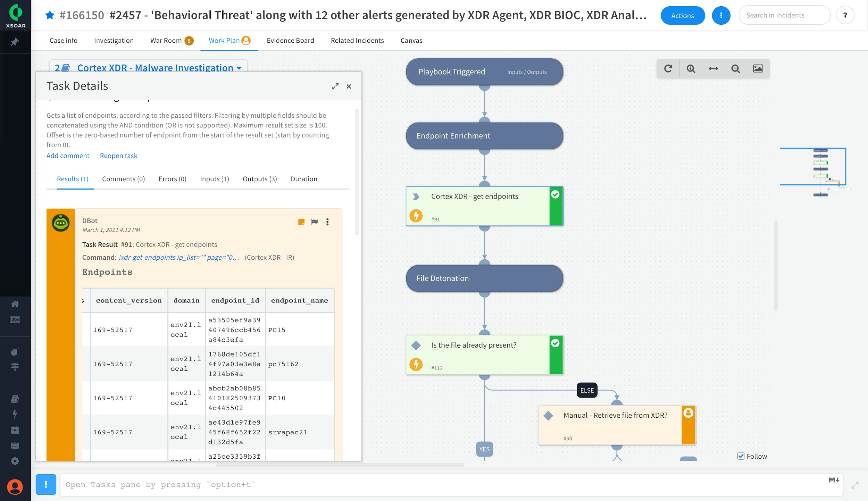868x501 pixels.
Task: Expand the Task Details panel
Action: coord(335,86)
